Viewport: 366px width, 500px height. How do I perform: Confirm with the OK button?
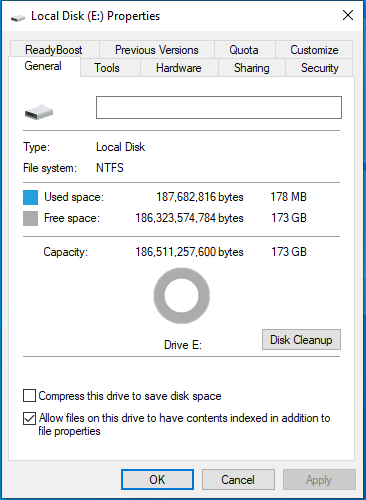pos(157,480)
